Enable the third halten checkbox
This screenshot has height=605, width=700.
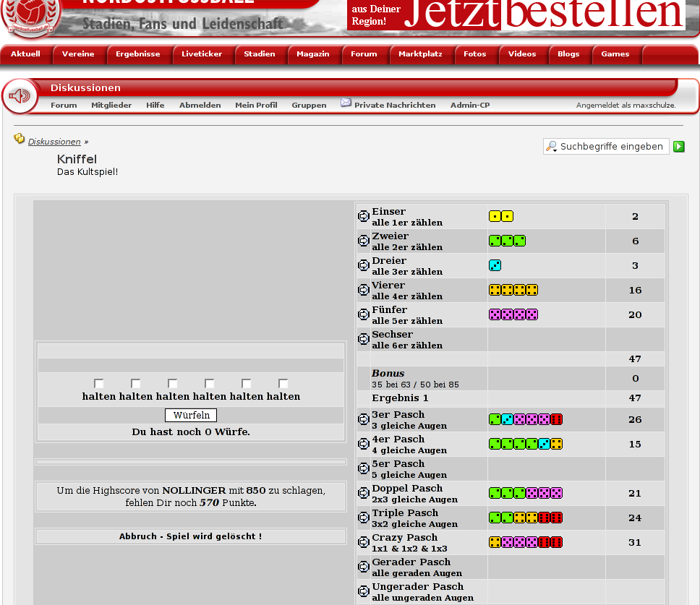(173, 384)
